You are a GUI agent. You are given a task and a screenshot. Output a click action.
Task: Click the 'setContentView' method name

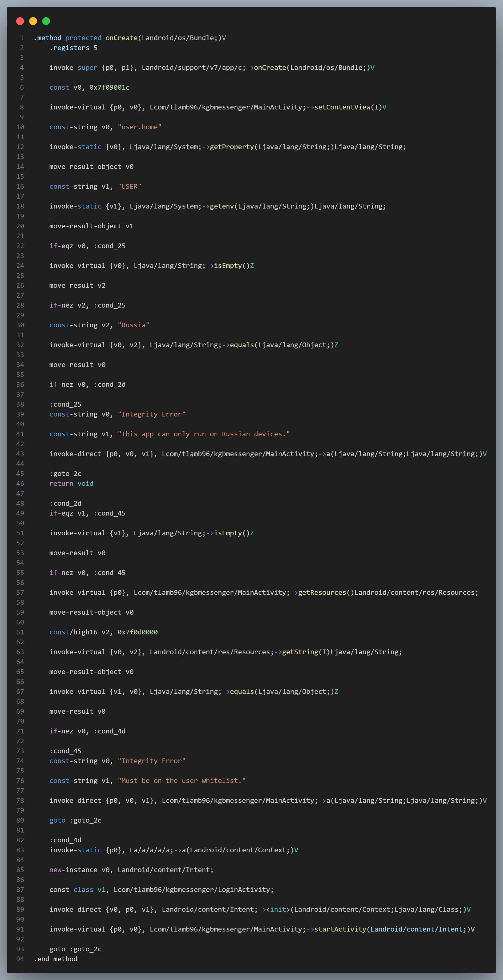click(342, 107)
